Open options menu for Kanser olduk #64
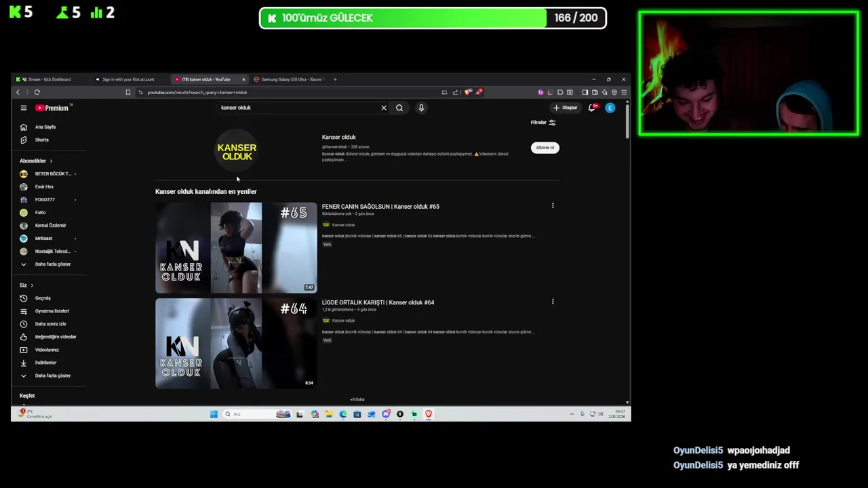868x488 pixels. pyautogui.click(x=553, y=302)
